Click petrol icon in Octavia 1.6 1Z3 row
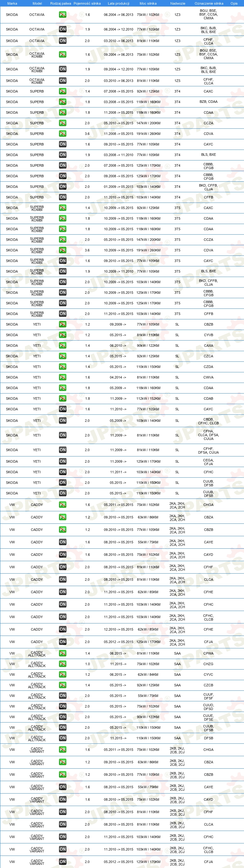Screen dimensions: 244x868 pos(62,15)
